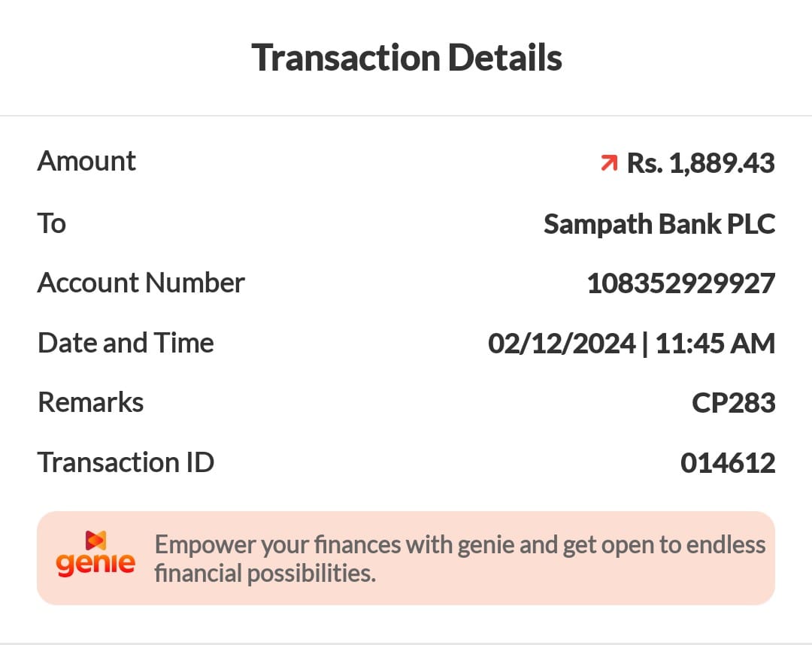Click the To field label
Viewport: 812px width, 645px height.
tap(52, 223)
